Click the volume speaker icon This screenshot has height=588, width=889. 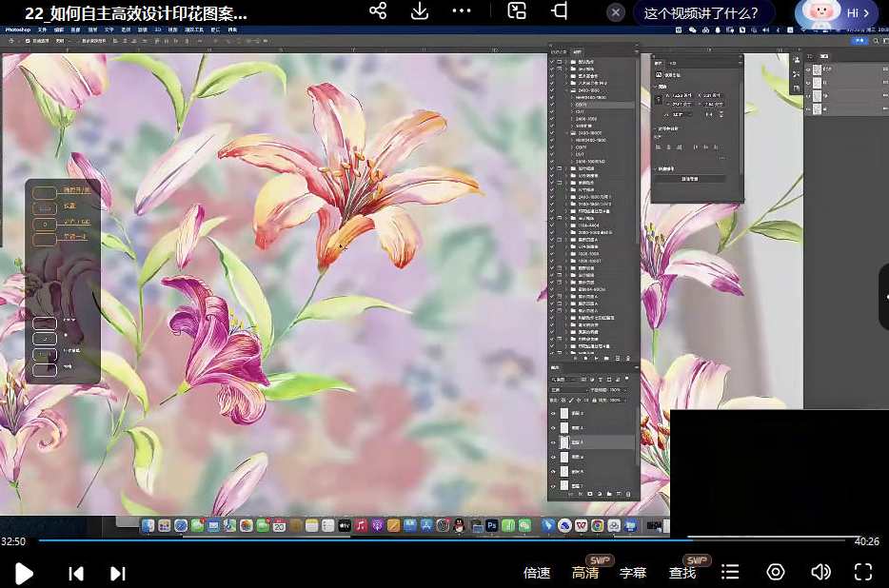pos(820,572)
